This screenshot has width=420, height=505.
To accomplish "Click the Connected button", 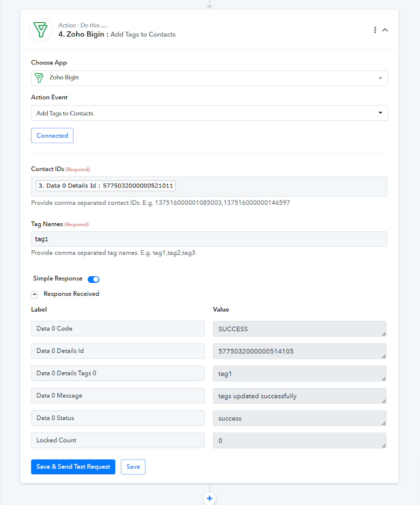I will coord(52,135).
